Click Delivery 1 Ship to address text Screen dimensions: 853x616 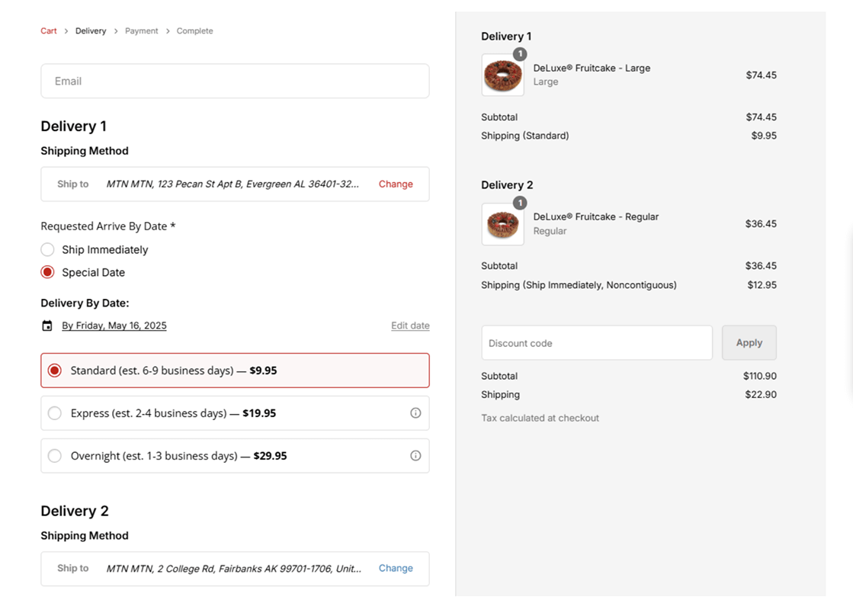point(232,184)
